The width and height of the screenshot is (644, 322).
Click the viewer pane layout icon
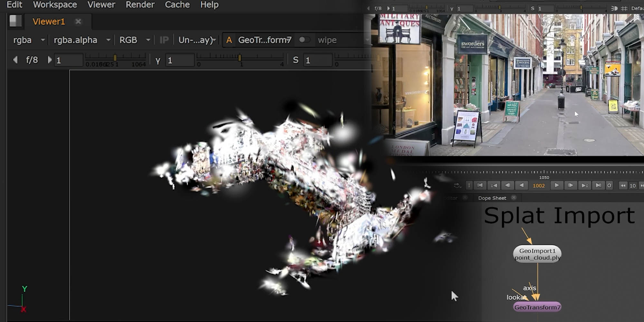[15, 21]
